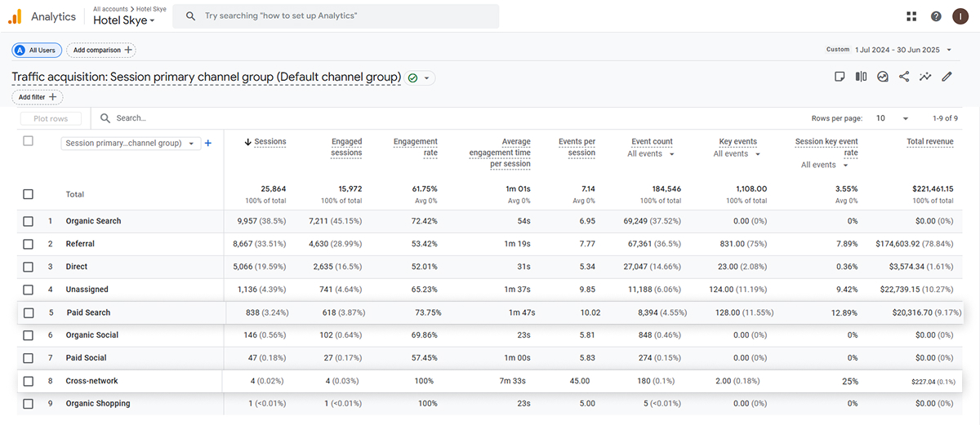Click the user account avatar
Screen dimensions: 980x425
point(960,16)
